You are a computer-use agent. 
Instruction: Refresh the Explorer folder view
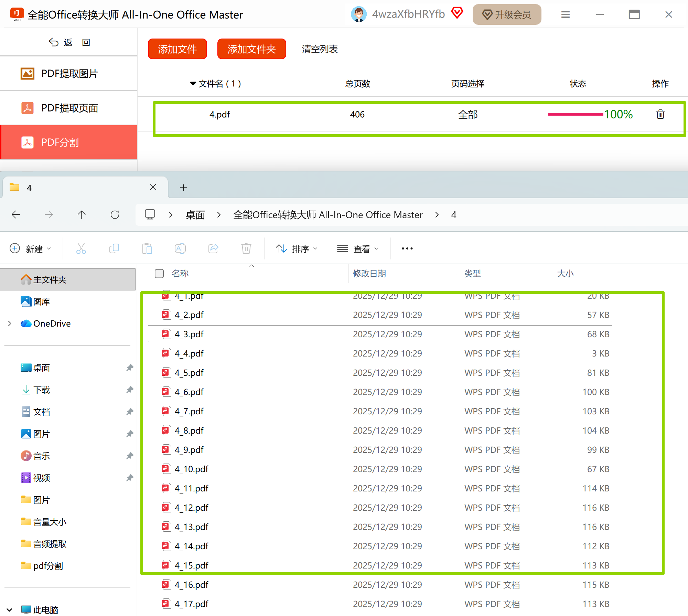[115, 215]
